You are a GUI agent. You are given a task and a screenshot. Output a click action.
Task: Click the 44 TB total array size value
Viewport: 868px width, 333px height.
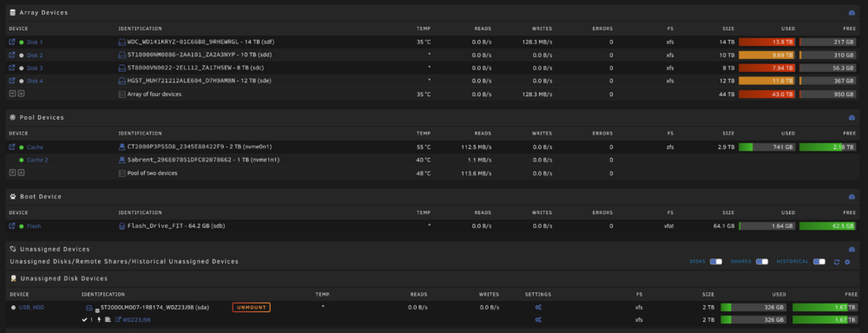coord(727,94)
